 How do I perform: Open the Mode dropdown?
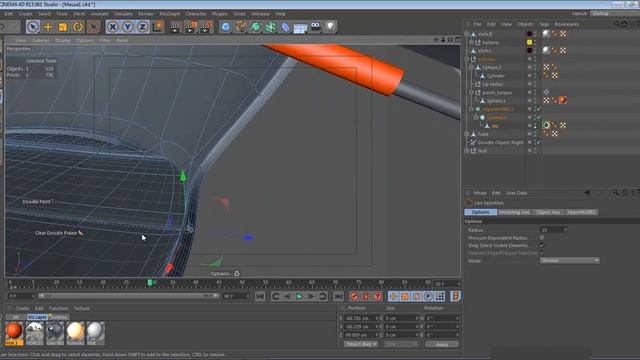569,260
